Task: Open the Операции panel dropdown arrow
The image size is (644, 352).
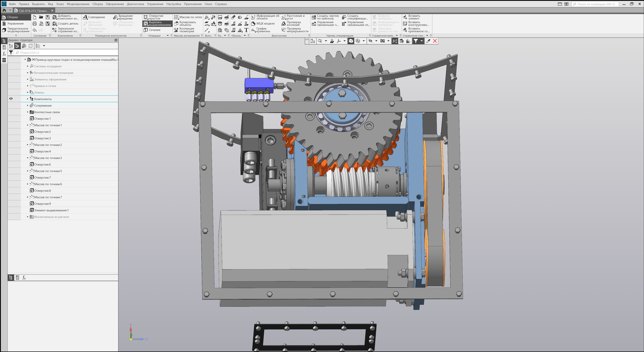Action: [x=167, y=36]
